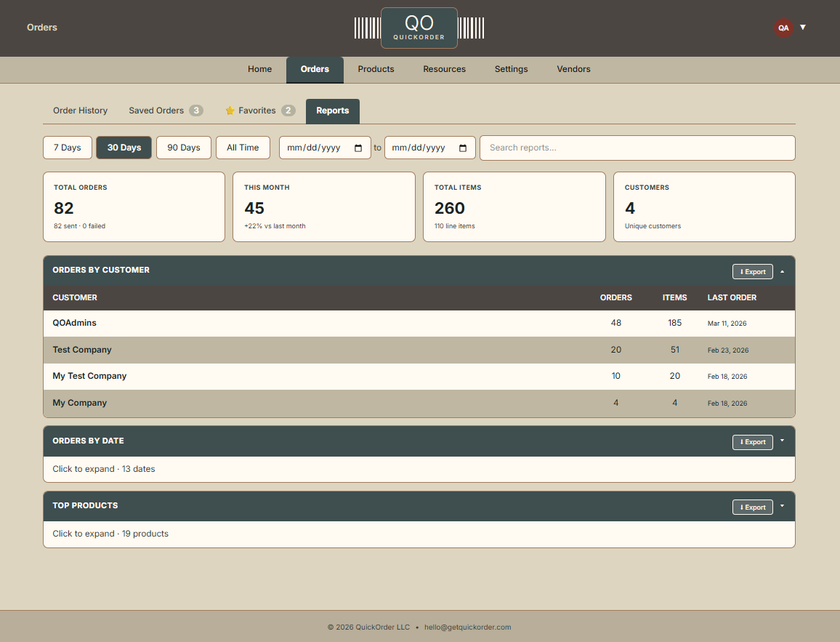
Task: Export the Orders by Date report
Action: pyautogui.click(x=752, y=442)
